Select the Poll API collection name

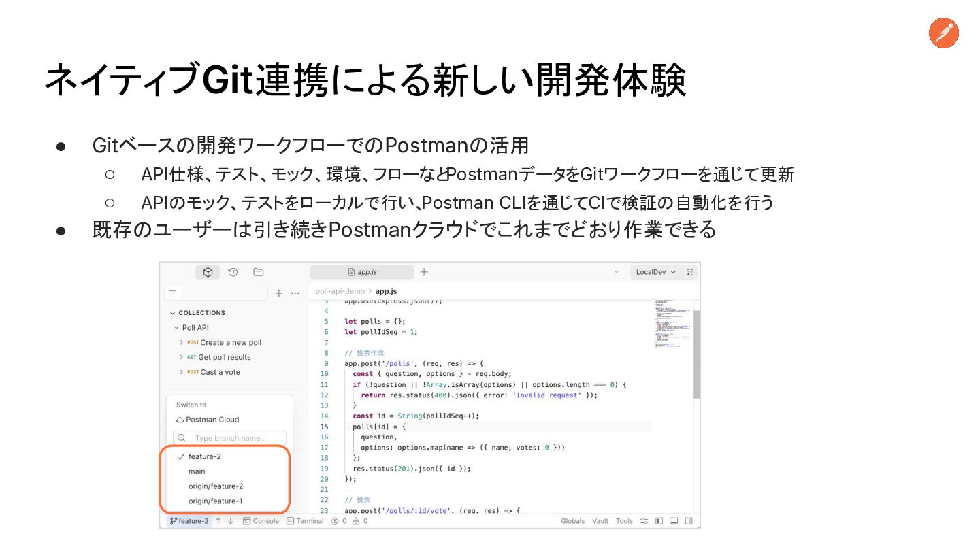(195, 328)
